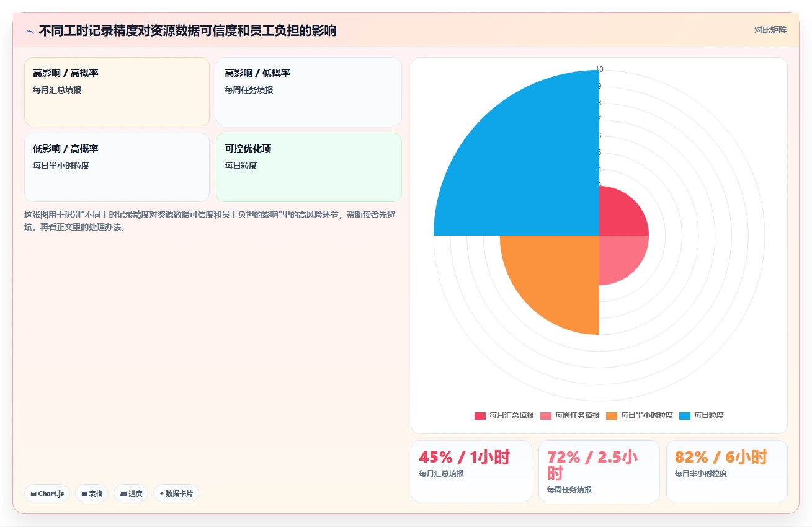This screenshot has height=527, width=812.
Task: Toggle the 每日粒度 legend swatch
Action: (x=684, y=415)
